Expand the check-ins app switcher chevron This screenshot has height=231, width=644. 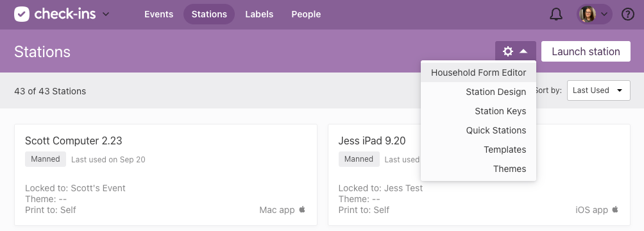tap(106, 14)
